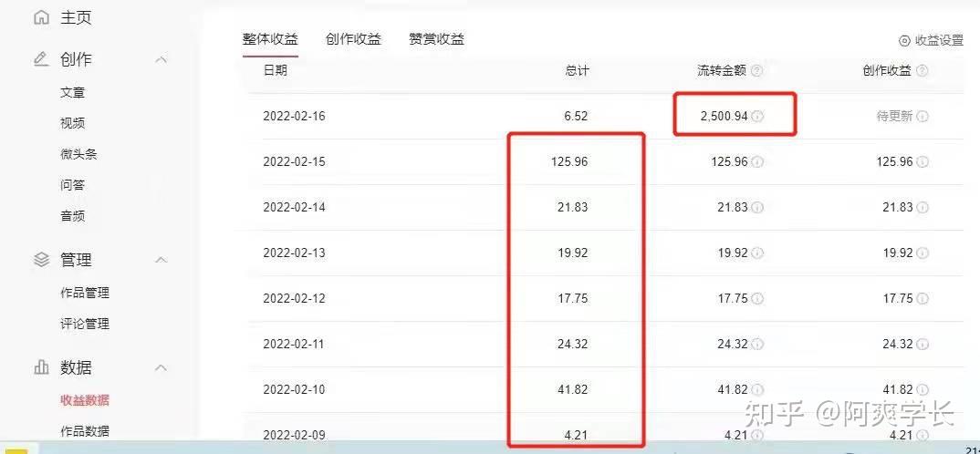Open 评论管理 in the sidebar
The width and height of the screenshot is (980, 454).
(85, 324)
